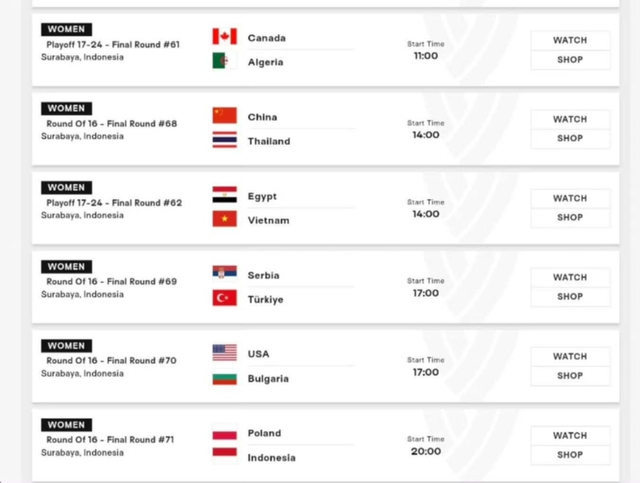Open Shop for Serbia vs Türkiye match
640x483 pixels.
click(570, 297)
